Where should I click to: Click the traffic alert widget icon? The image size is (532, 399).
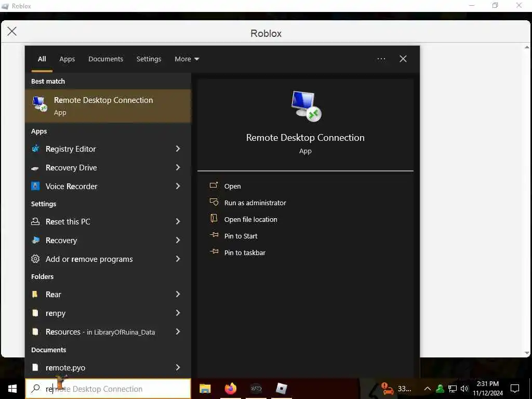click(387, 388)
